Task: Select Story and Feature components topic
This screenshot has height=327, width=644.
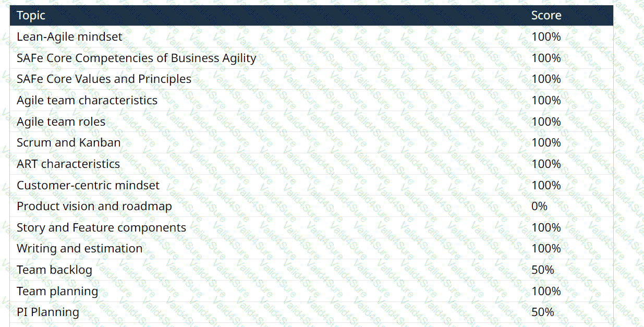Action: tap(101, 227)
